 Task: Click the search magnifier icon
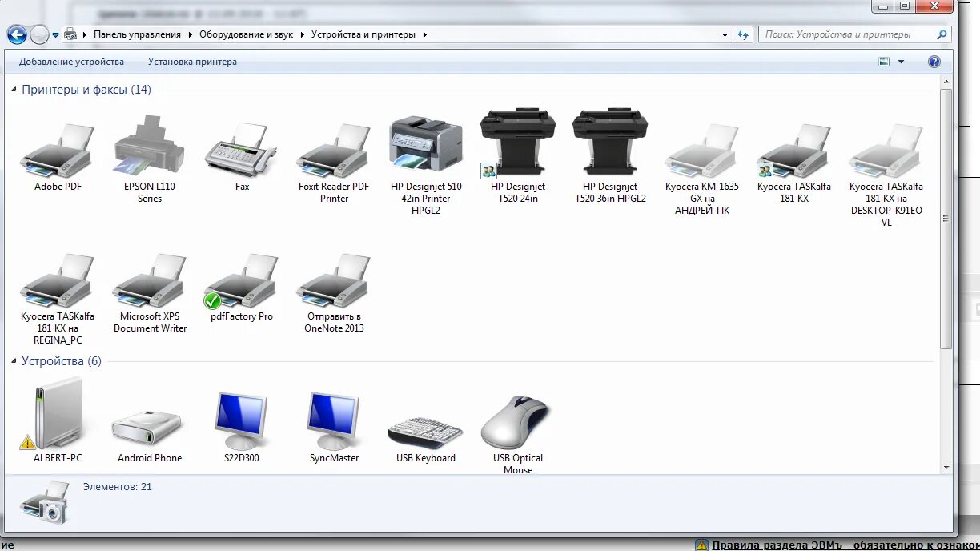(x=942, y=34)
